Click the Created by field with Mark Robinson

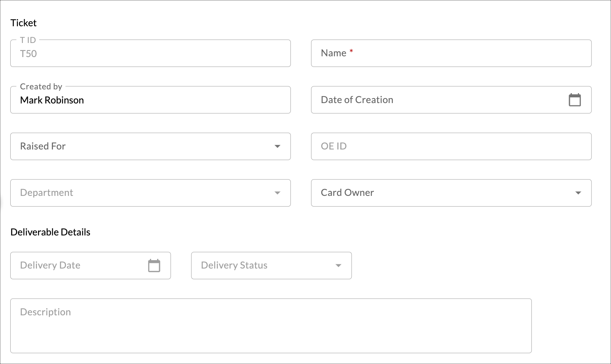click(150, 100)
